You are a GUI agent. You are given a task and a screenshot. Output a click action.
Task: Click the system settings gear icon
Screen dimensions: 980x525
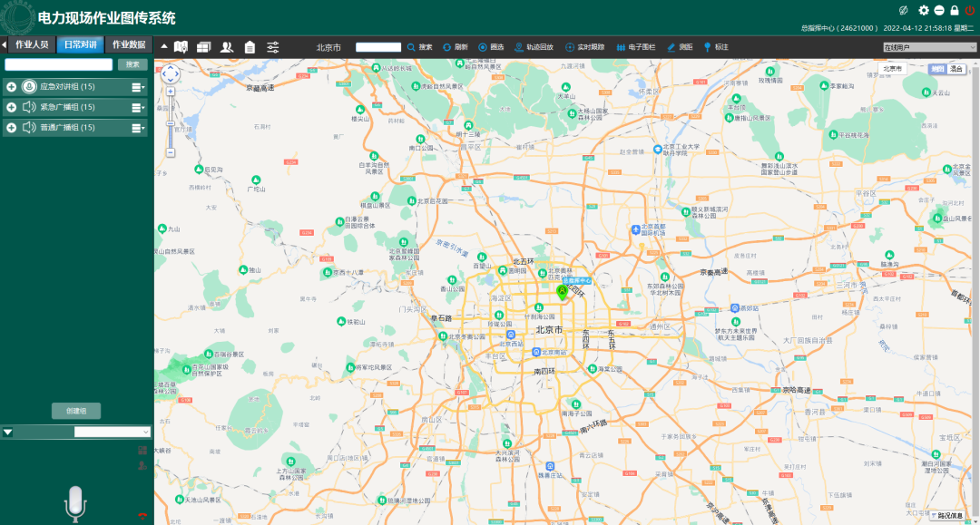point(923,10)
